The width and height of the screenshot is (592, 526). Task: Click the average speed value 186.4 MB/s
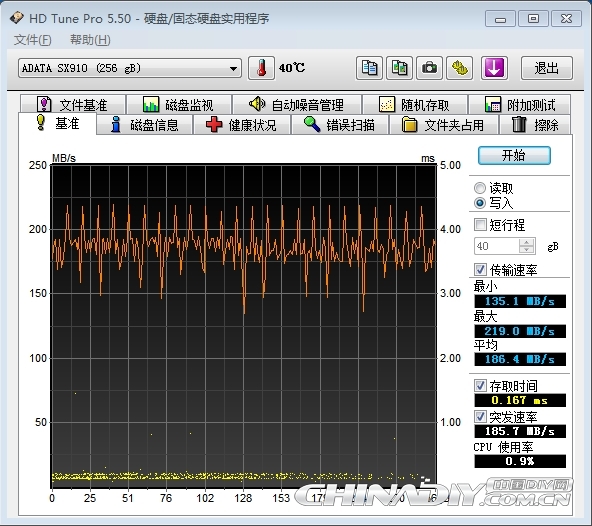[x=520, y=359]
